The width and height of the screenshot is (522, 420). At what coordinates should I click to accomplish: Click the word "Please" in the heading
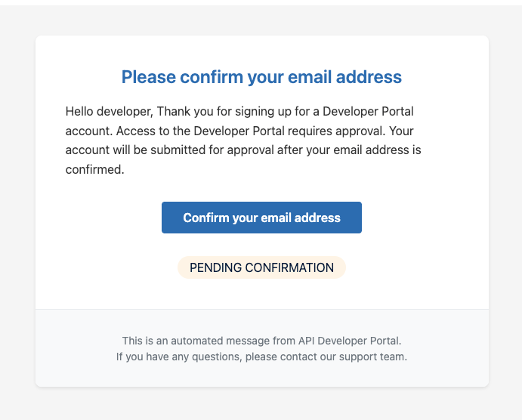click(147, 77)
